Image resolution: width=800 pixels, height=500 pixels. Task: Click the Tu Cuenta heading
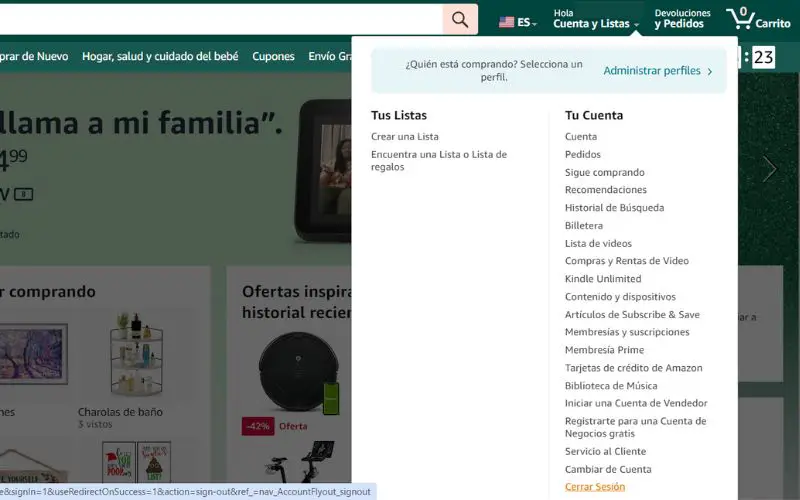pyautogui.click(x=593, y=115)
